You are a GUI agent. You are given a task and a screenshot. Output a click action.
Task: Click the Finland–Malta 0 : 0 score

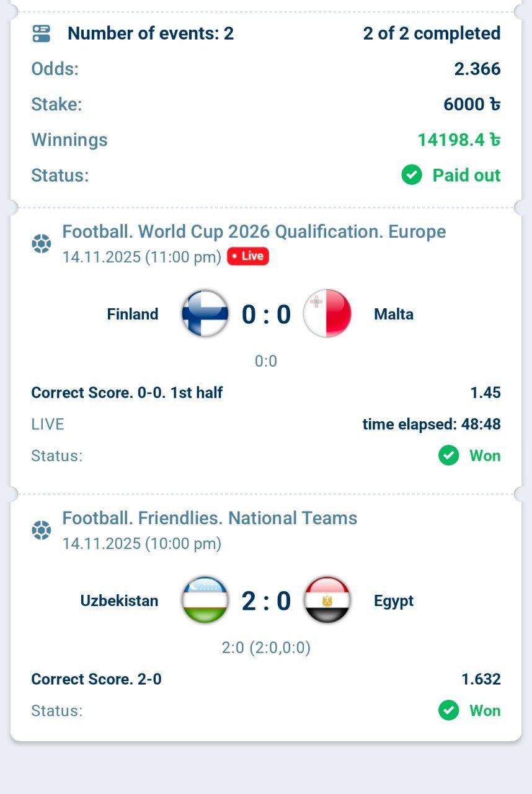tap(266, 314)
